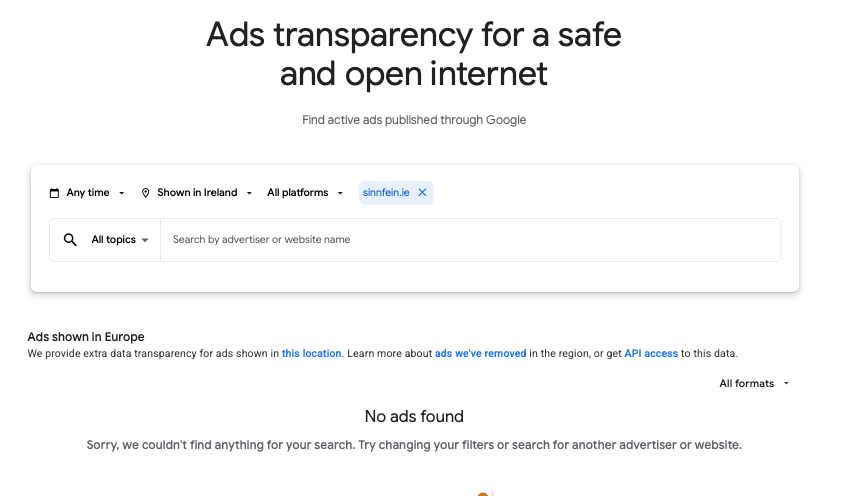The width and height of the screenshot is (850, 496).
Task: Expand the All topics selector
Action: click(120, 240)
